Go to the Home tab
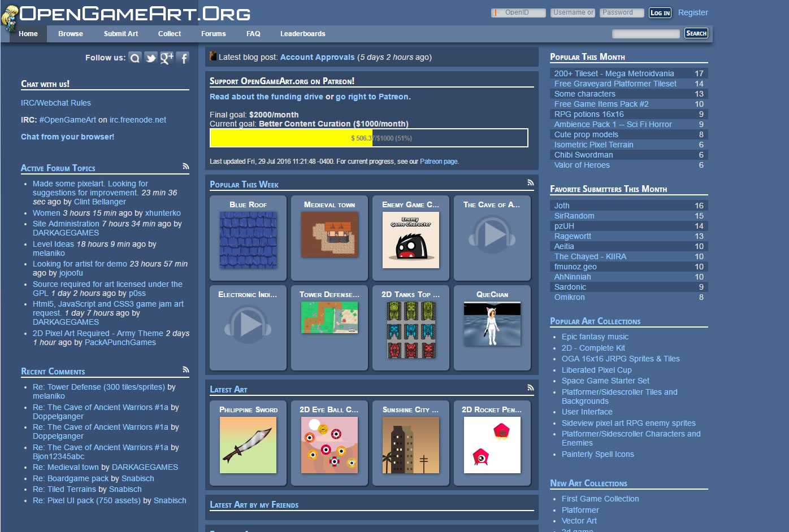This screenshot has width=789, height=532. [28, 34]
